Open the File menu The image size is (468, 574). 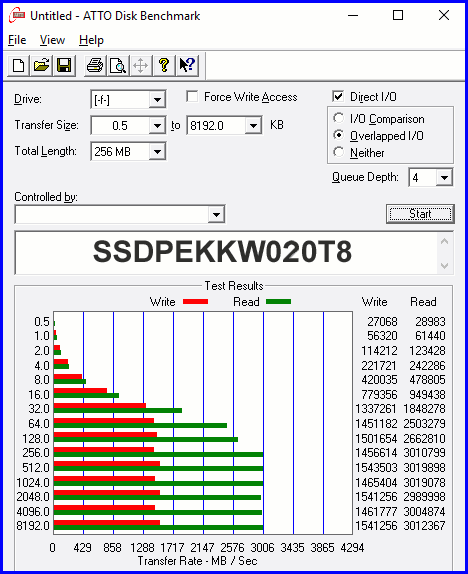tap(17, 40)
